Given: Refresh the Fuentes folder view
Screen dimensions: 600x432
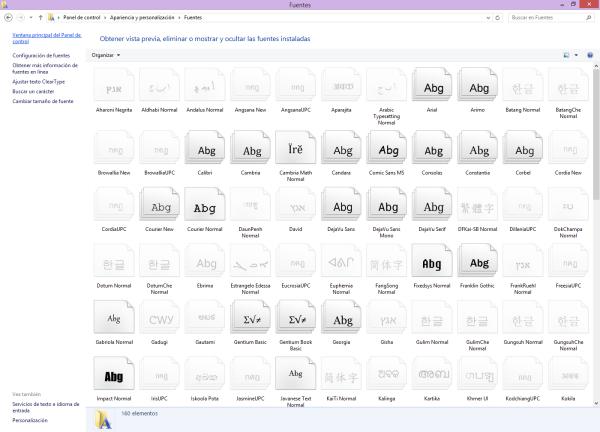Looking at the screenshot, I should (x=497, y=17).
